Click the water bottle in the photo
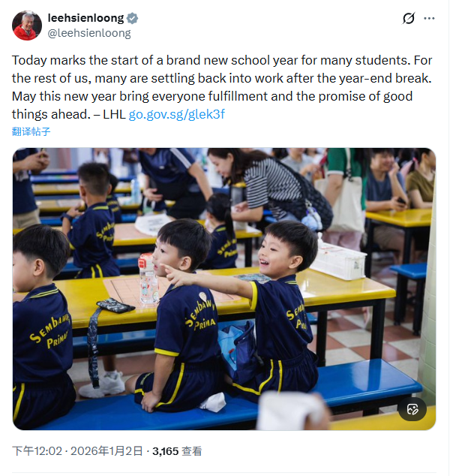Viewport: 462px width, 476px height. pyautogui.click(x=148, y=277)
